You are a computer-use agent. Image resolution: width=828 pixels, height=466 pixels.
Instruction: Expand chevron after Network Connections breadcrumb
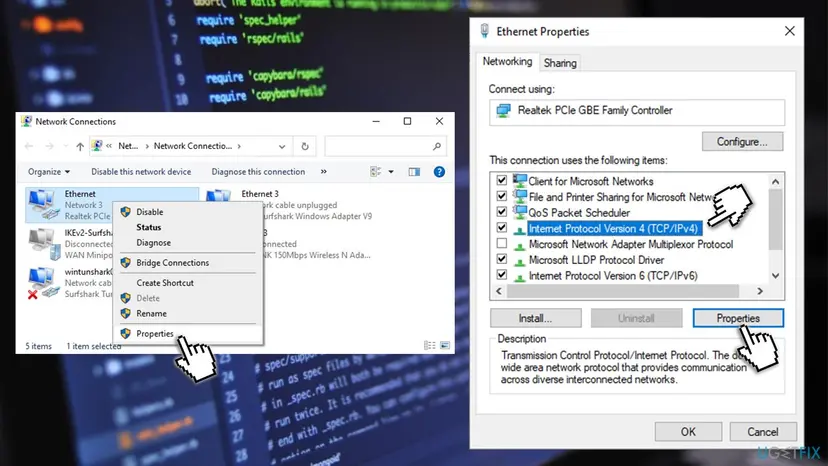(x=239, y=146)
